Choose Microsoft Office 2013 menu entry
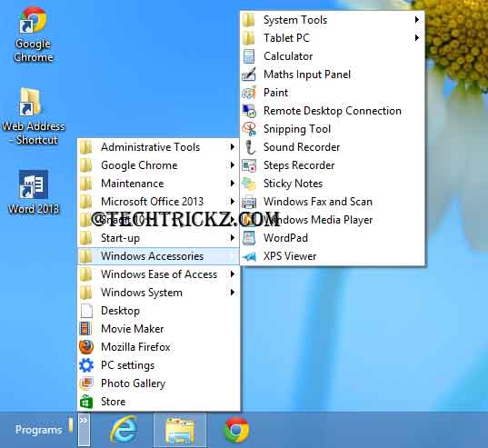The image size is (488, 448). [x=158, y=202]
